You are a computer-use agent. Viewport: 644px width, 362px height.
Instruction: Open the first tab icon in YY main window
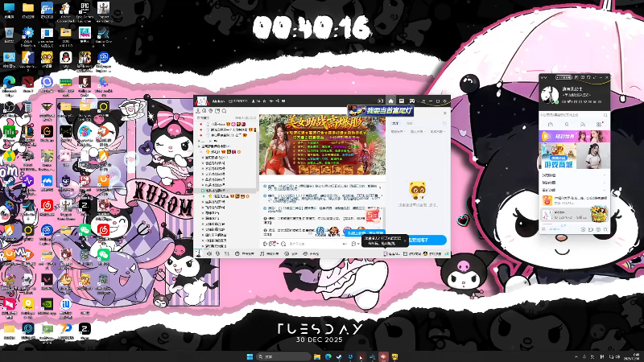(x=551, y=125)
